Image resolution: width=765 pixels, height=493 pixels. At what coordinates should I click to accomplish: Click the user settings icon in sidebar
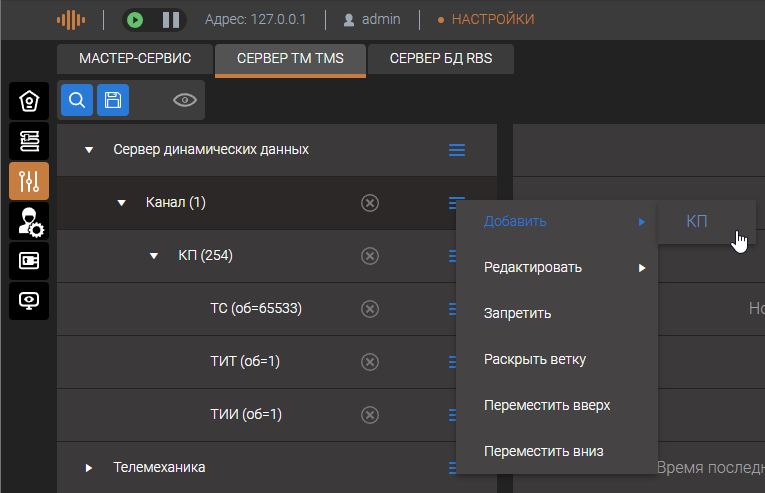[28, 221]
